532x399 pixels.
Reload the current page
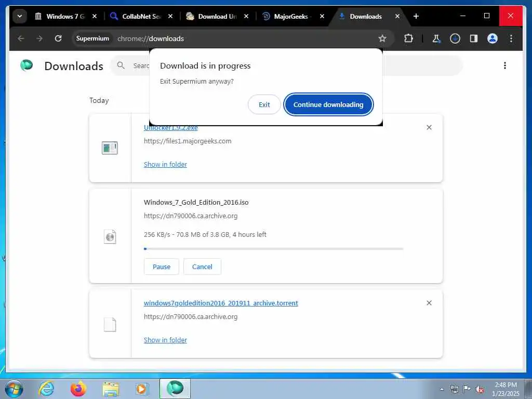[58, 38]
